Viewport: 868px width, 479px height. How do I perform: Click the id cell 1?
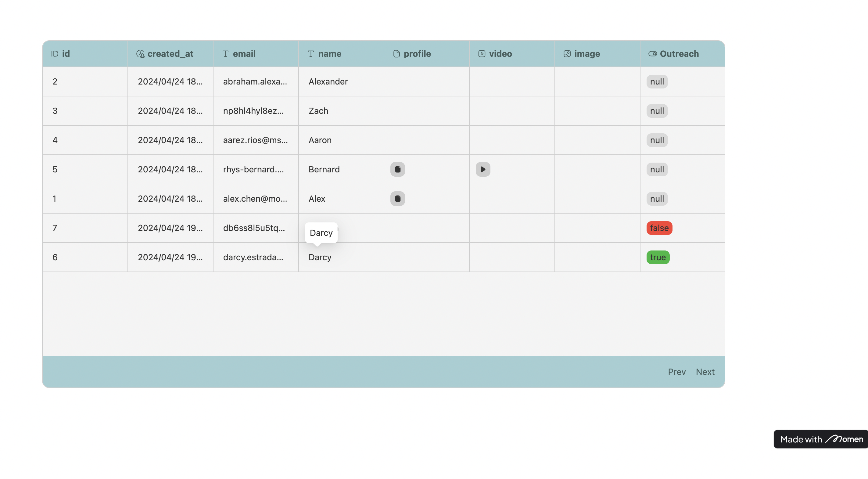pos(85,199)
